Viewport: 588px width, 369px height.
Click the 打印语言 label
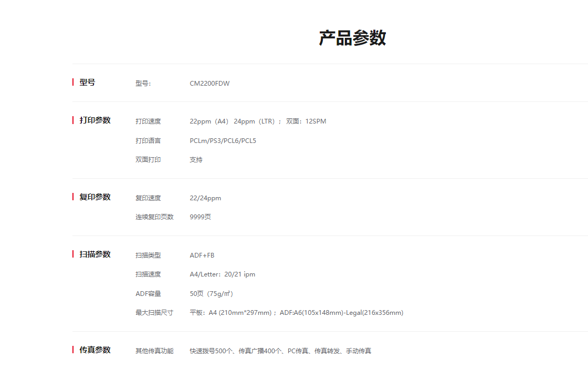(x=148, y=141)
